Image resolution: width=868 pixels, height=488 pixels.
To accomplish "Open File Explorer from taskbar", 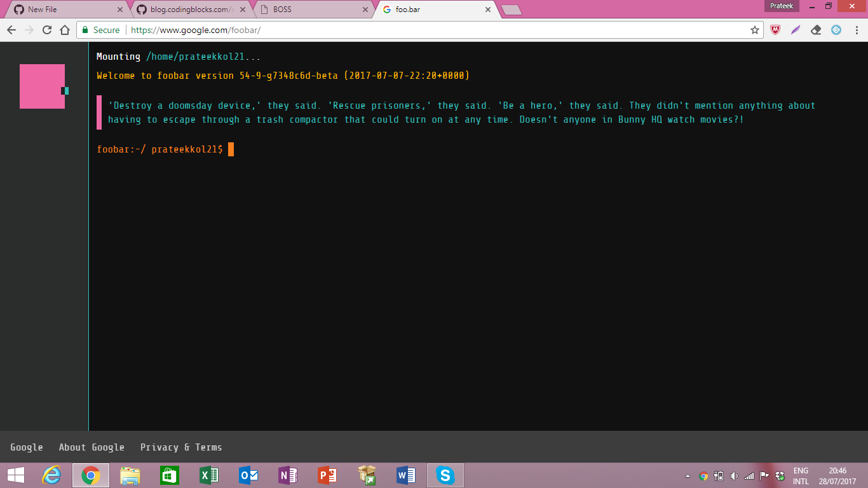I will 130,475.
